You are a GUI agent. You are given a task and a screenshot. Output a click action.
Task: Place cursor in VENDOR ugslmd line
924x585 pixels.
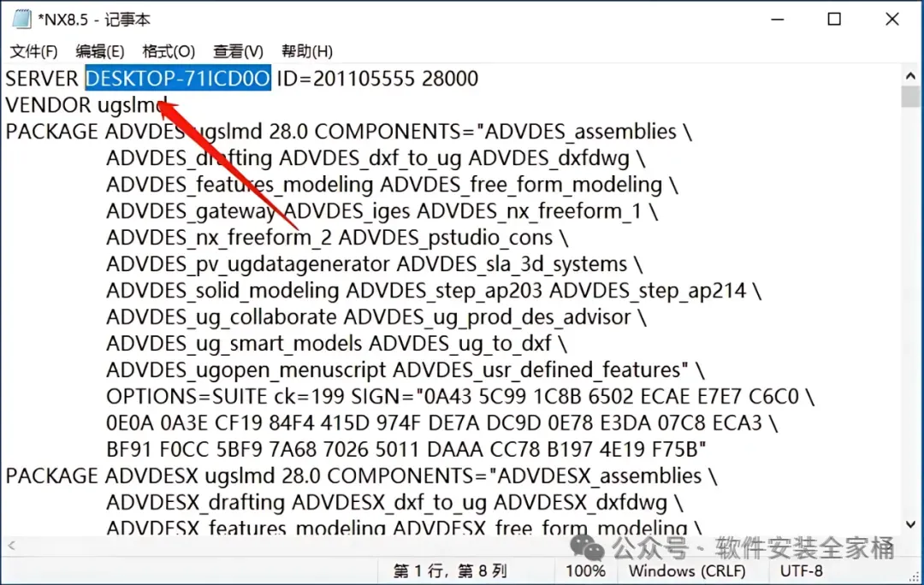pyautogui.click(x=86, y=105)
